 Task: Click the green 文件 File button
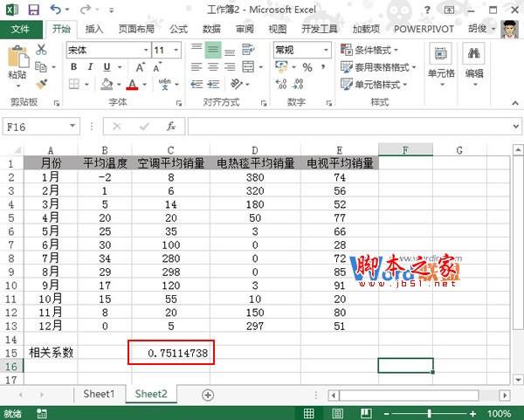pyautogui.click(x=21, y=28)
